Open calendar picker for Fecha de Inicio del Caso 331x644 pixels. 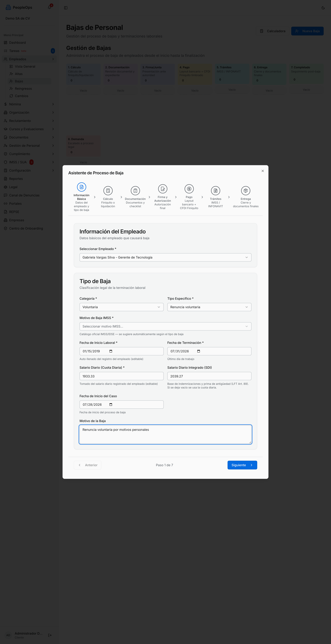click(x=111, y=404)
